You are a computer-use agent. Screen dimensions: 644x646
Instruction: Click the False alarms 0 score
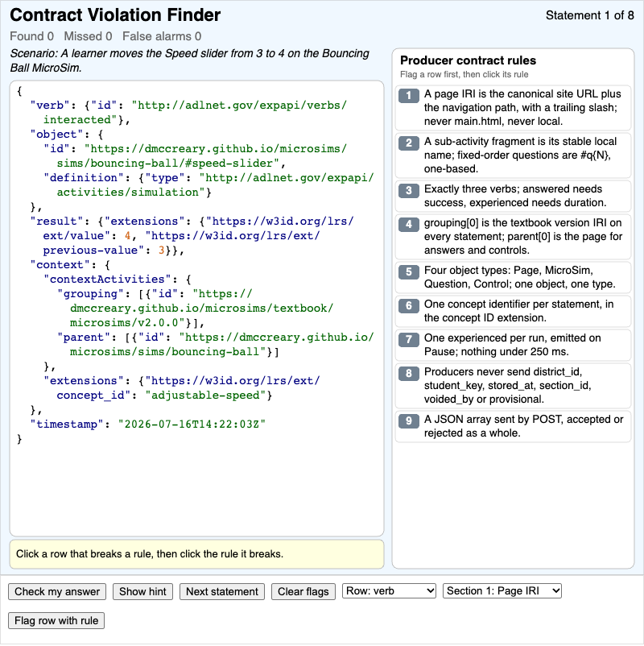[162, 36]
